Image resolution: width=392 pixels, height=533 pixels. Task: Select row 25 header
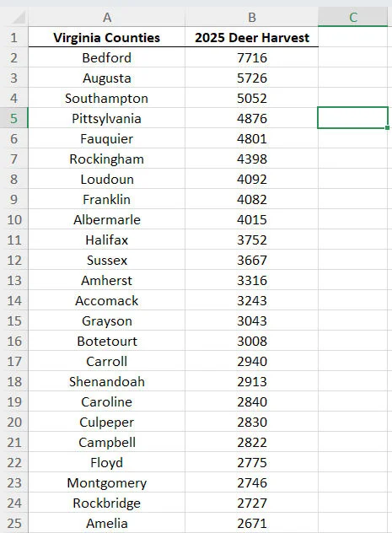pos(14,523)
